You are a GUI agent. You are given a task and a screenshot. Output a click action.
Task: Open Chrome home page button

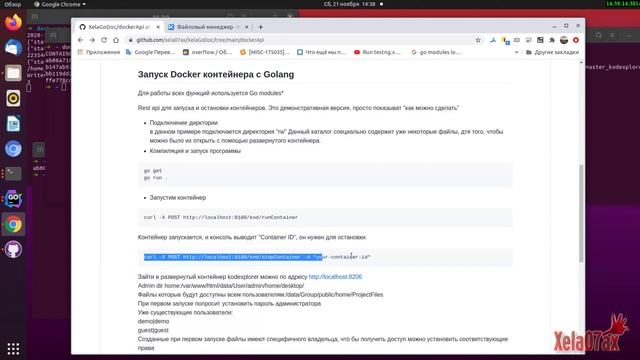[116, 40]
